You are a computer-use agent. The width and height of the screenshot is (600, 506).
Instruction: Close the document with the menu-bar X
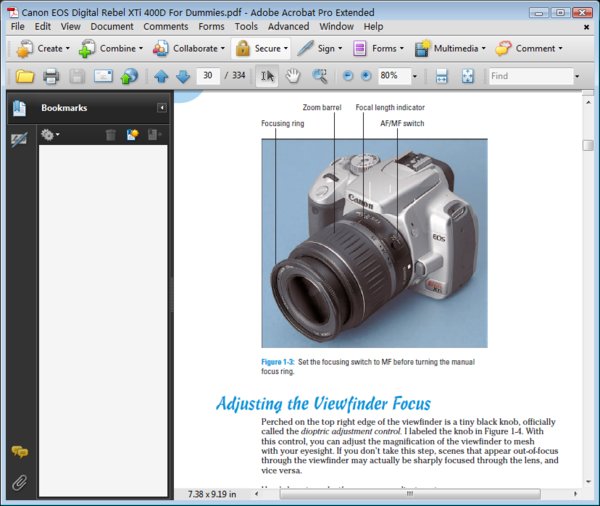[x=586, y=27]
